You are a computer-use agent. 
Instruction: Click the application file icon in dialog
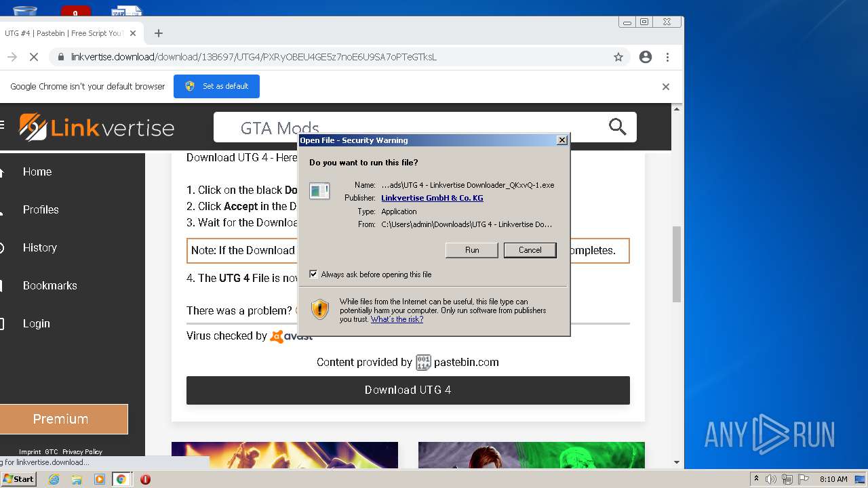pyautogui.click(x=319, y=191)
